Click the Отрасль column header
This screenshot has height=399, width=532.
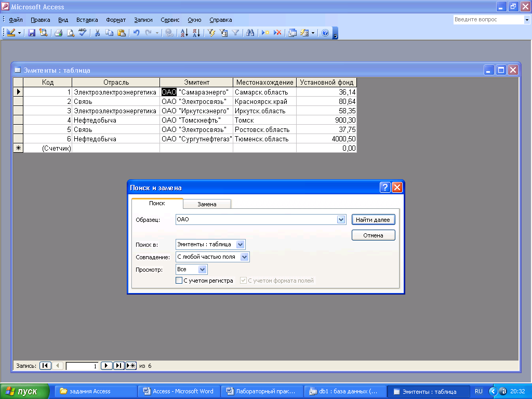(116, 82)
